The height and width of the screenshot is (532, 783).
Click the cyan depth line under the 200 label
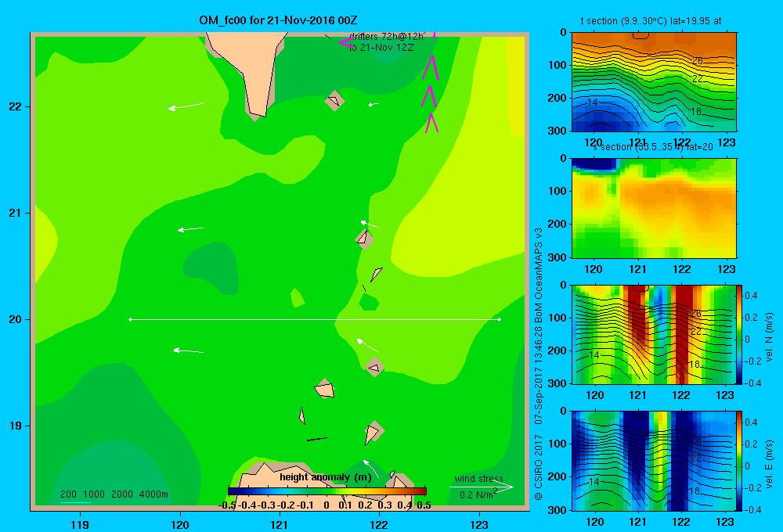point(75,502)
